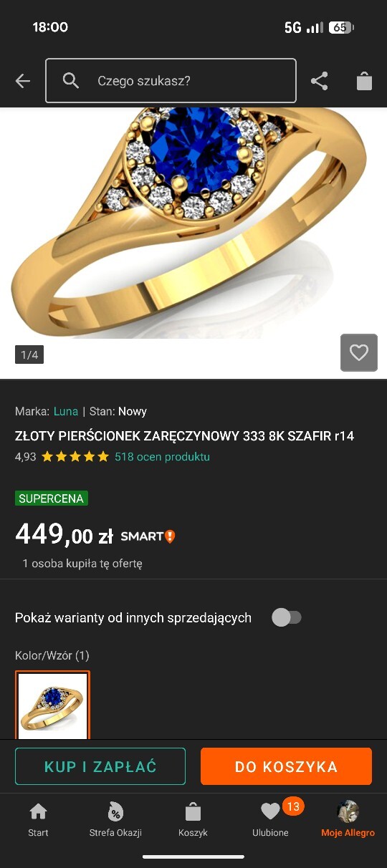The image size is (387, 868).
Task: Open the Moje Allegro profile tab
Action: (348, 820)
